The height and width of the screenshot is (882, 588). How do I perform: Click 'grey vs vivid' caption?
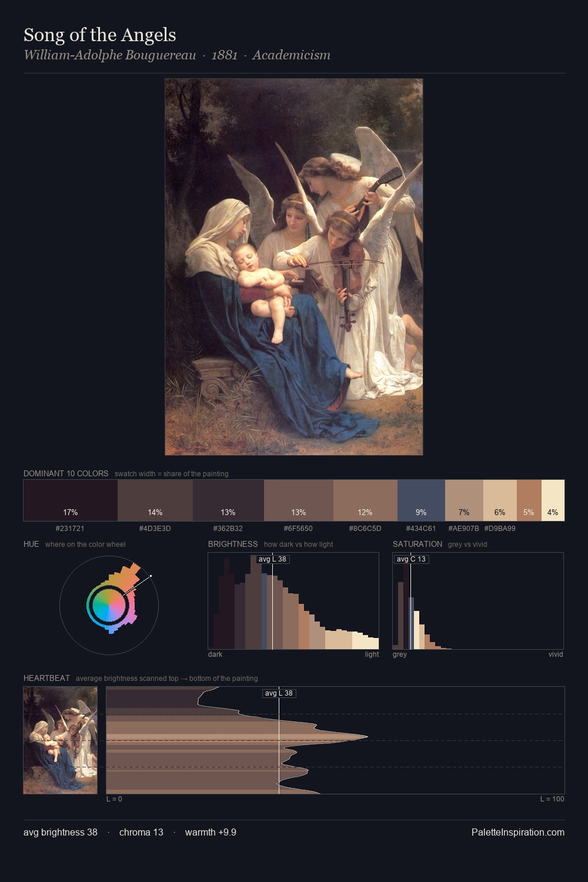pyautogui.click(x=467, y=544)
